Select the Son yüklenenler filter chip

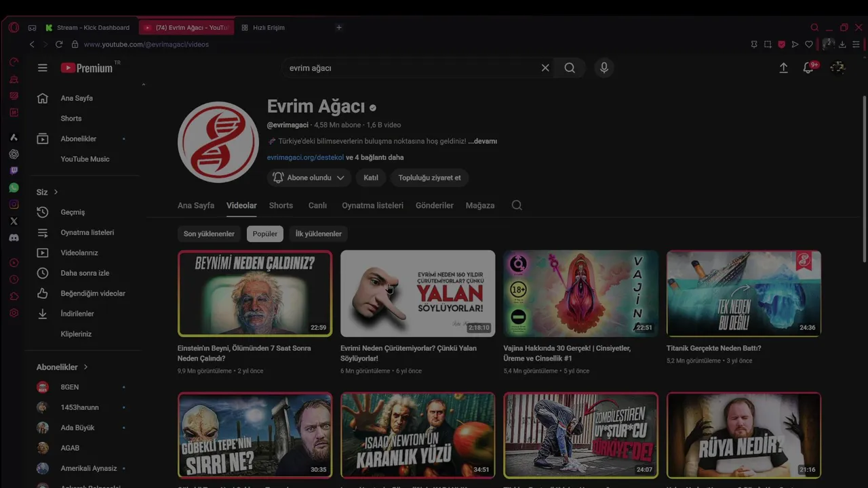click(209, 234)
